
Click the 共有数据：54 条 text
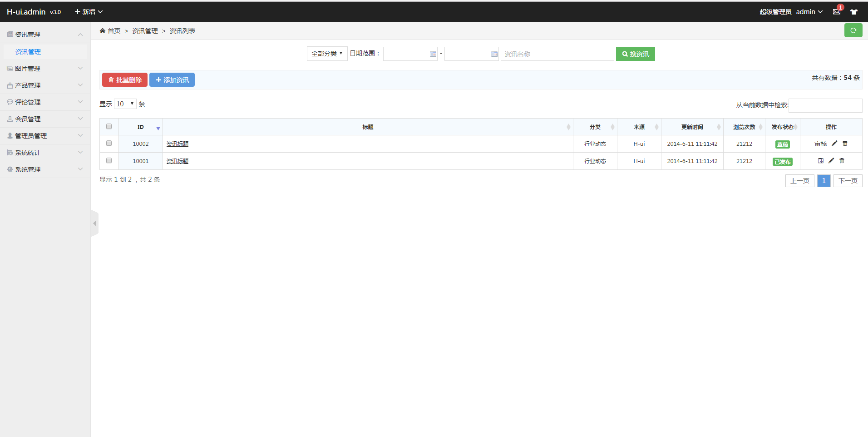pos(836,78)
